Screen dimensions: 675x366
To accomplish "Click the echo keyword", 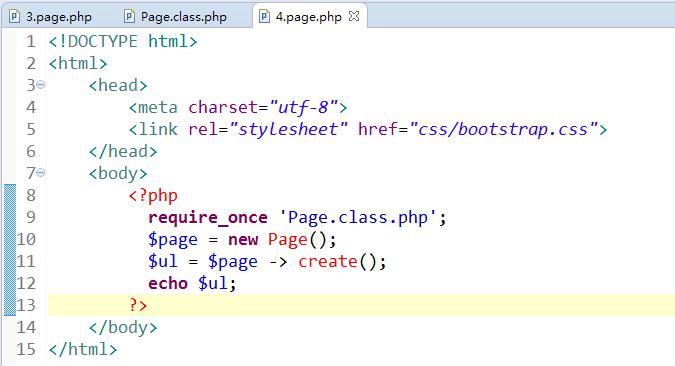I will 168,283.
